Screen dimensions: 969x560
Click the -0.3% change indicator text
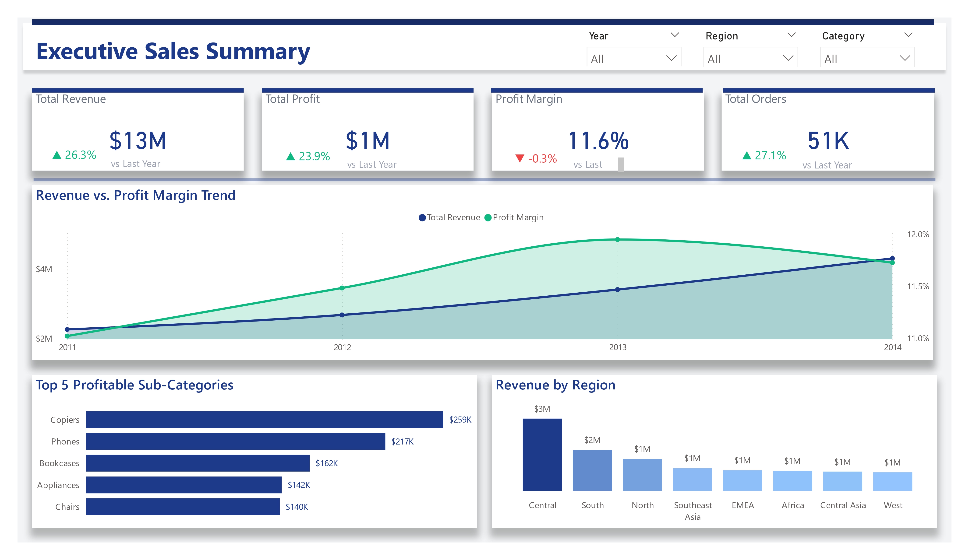[542, 158]
